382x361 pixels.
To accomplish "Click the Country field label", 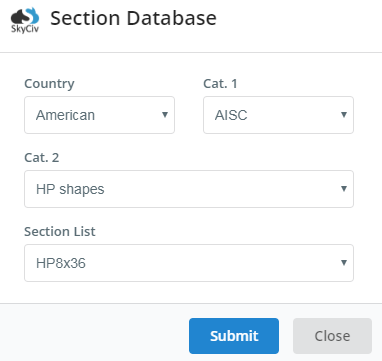I will coord(49,84).
